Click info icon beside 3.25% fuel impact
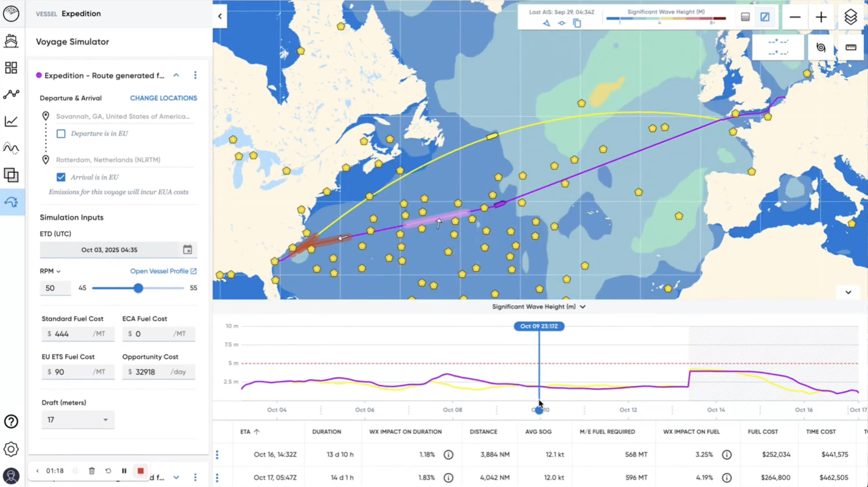Screen dimensions: 868x487 727,455
